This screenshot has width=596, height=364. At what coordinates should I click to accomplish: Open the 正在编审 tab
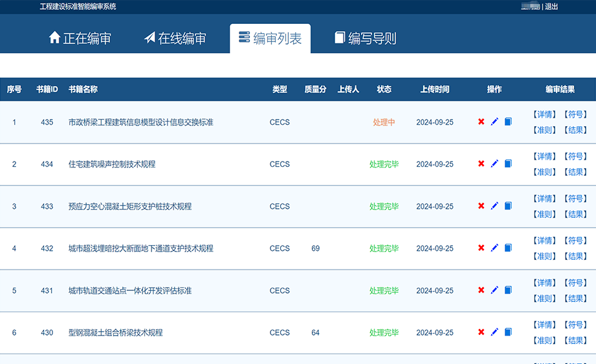[x=80, y=38]
